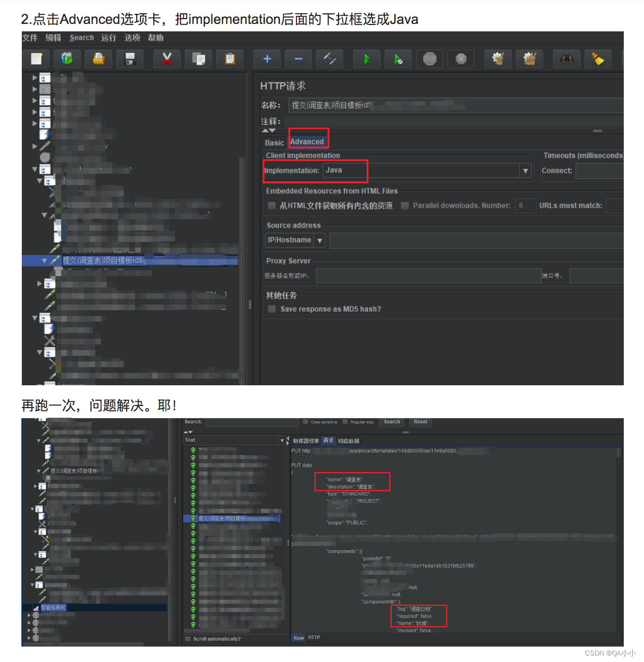Switch to the Advanced tab
Viewport: 644px width, 662px height.
307,142
